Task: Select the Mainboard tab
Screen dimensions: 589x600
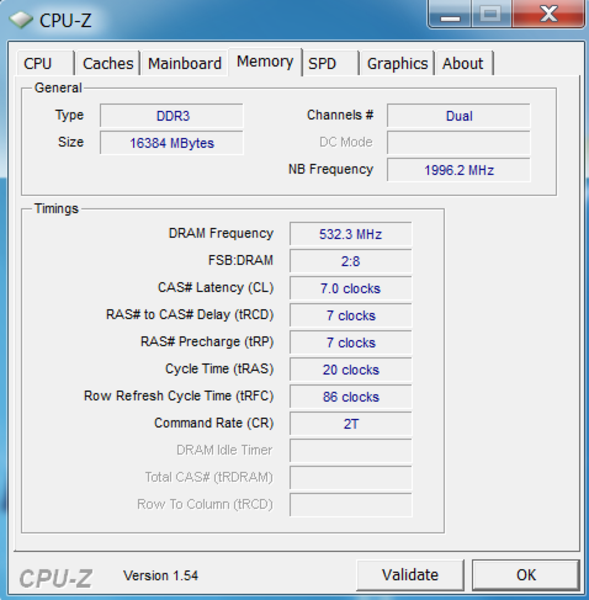Action: click(x=185, y=63)
